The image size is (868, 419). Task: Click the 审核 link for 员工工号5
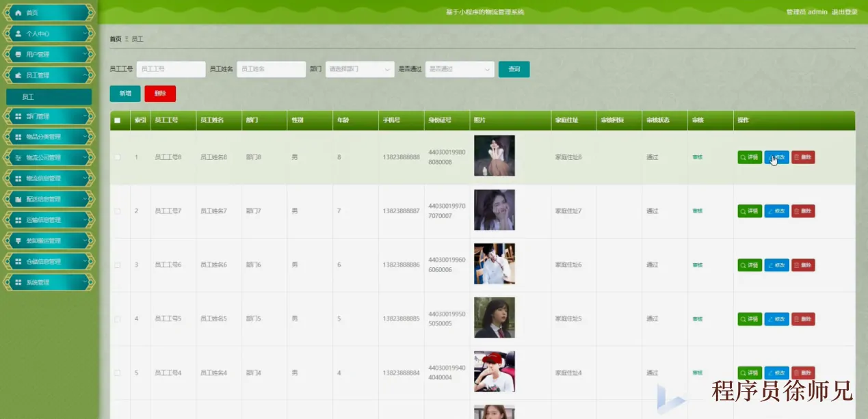(x=697, y=319)
